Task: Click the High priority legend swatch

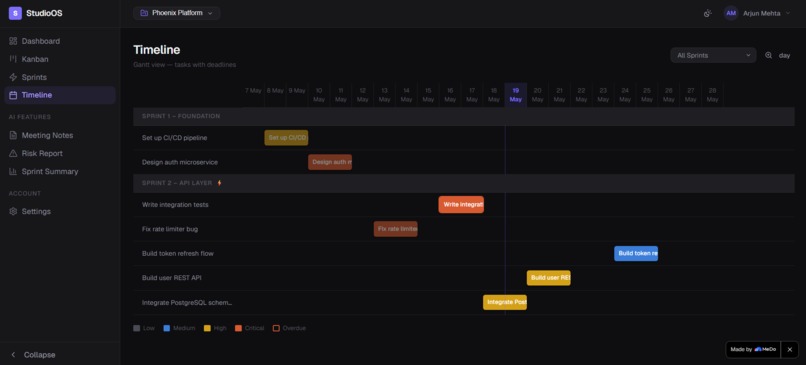Action: [x=207, y=328]
